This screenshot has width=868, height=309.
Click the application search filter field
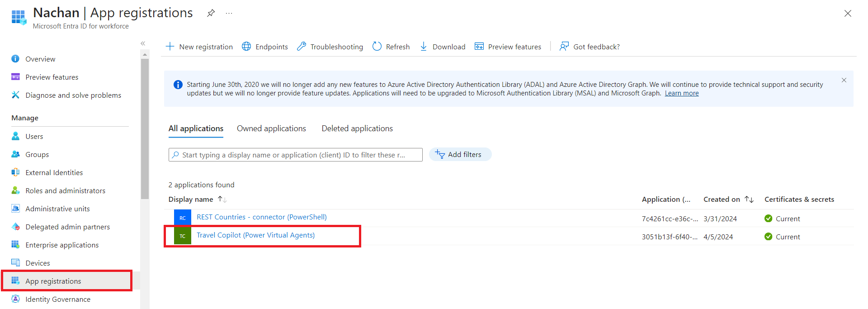pos(296,155)
